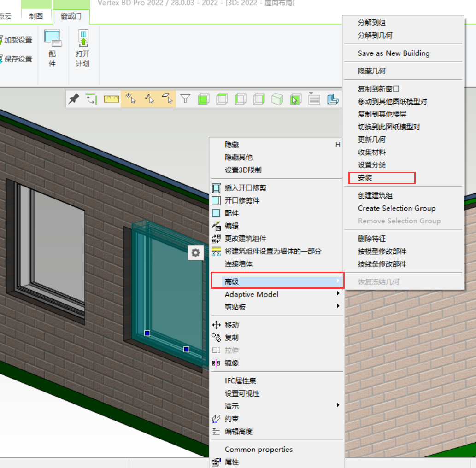
Task: Open the list dropdown icon in the toolbar
Action: coord(314,99)
